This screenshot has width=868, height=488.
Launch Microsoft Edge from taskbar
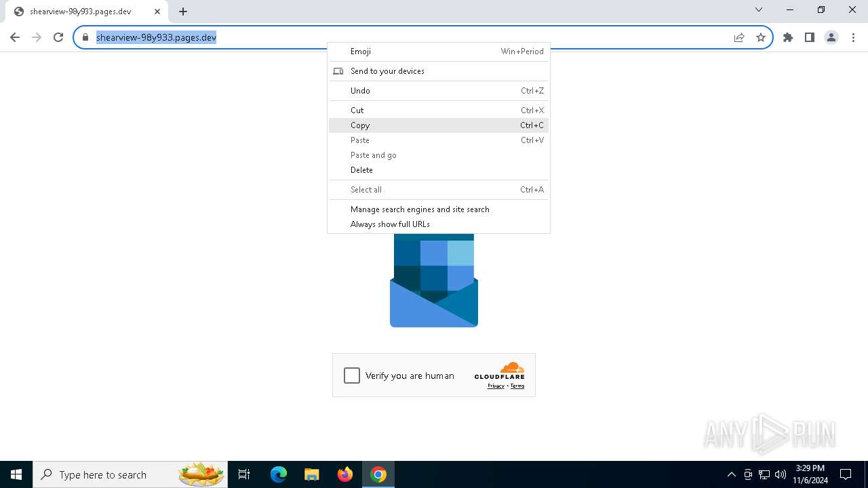click(x=279, y=474)
